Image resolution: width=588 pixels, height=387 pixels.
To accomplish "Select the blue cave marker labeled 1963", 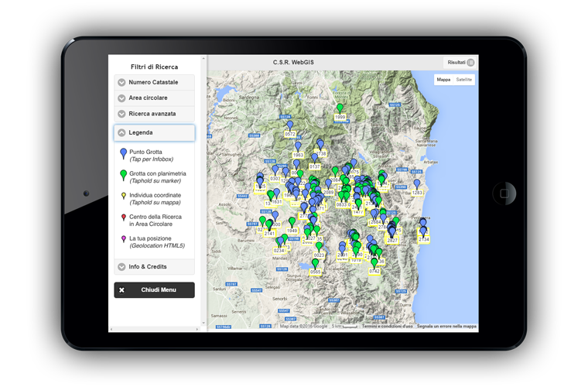I will 298,146.
